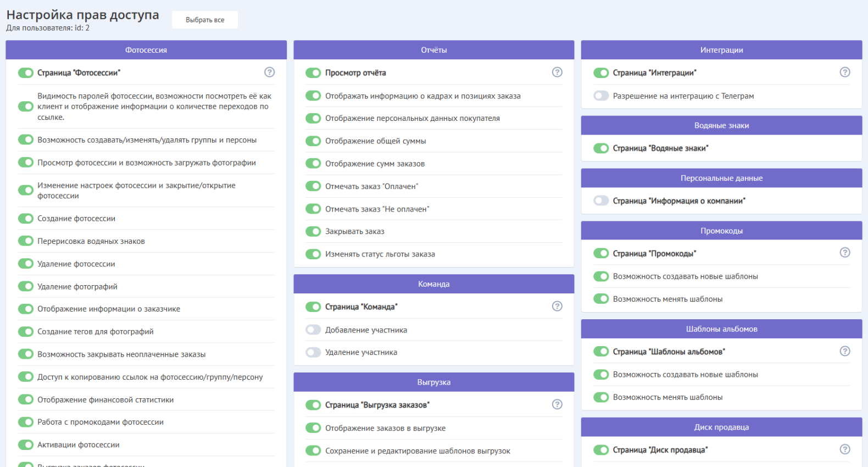Enable Добавление участника toggle
Image resolution: width=868 pixels, height=467 pixels.
(313, 330)
